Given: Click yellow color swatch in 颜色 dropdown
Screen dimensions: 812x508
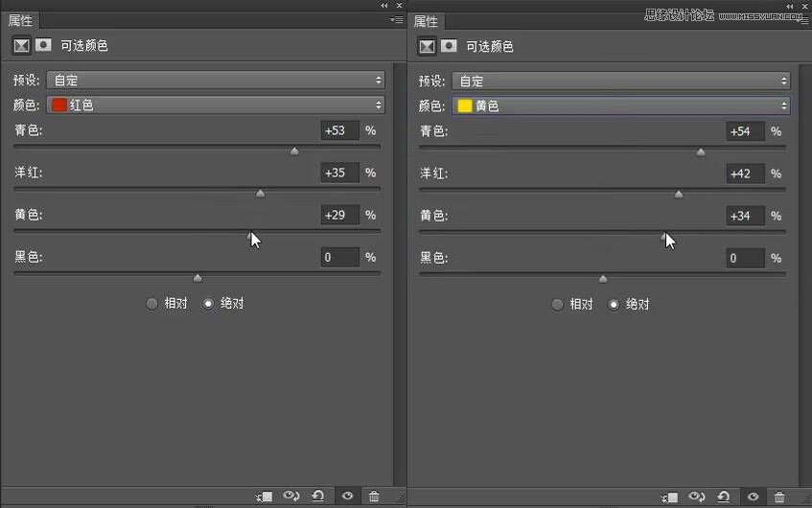Looking at the screenshot, I should (x=465, y=106).
